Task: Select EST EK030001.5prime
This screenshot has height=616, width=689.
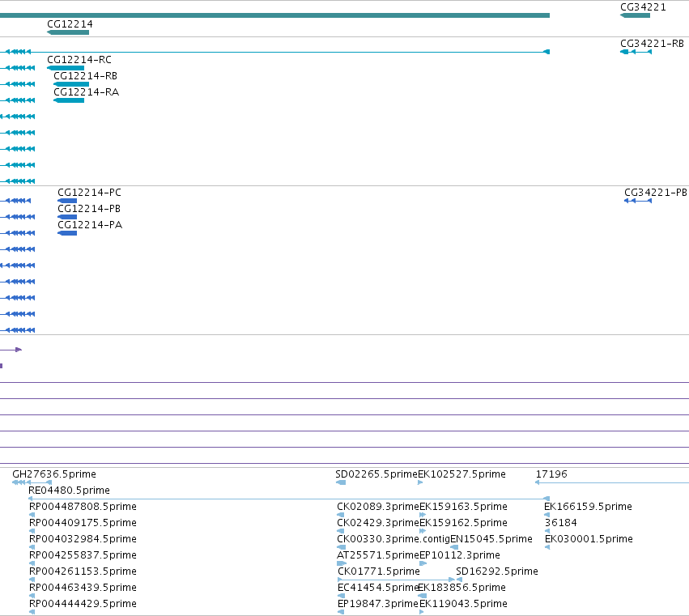Action: [x=547, y=547]
